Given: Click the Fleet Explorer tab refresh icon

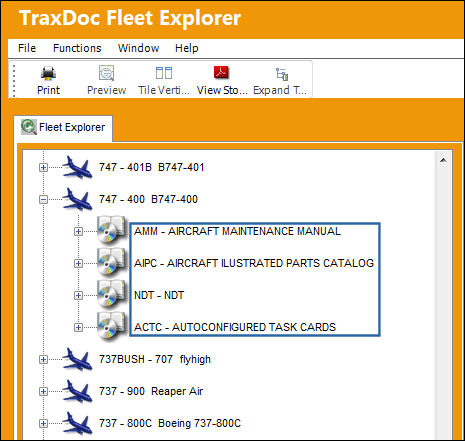Looking at the screenshot, I should [29, 127].
